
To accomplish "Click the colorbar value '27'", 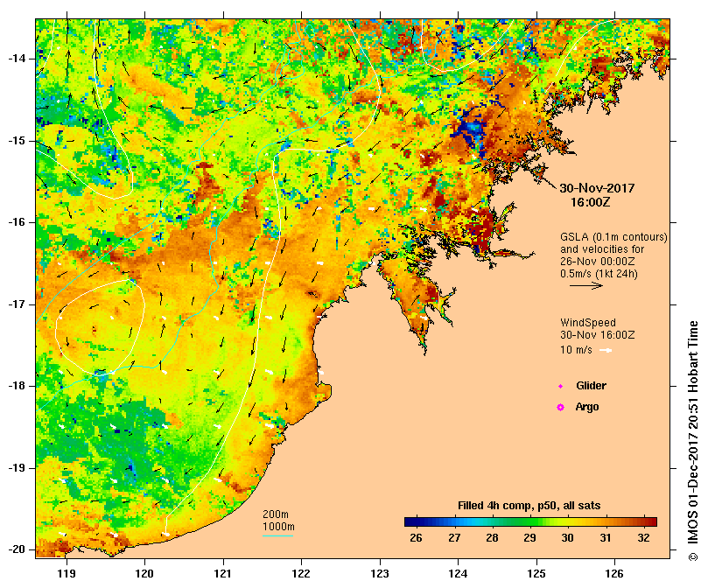I will (454, 538).
